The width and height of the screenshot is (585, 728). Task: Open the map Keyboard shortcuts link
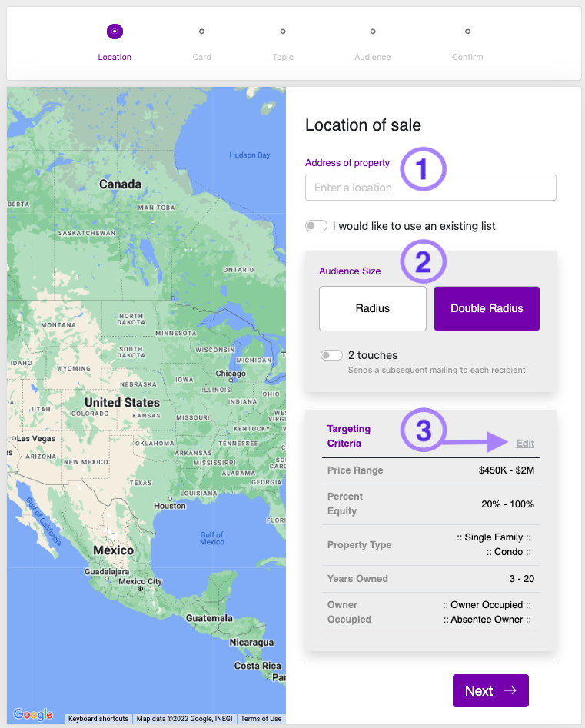tap(98, 719)
